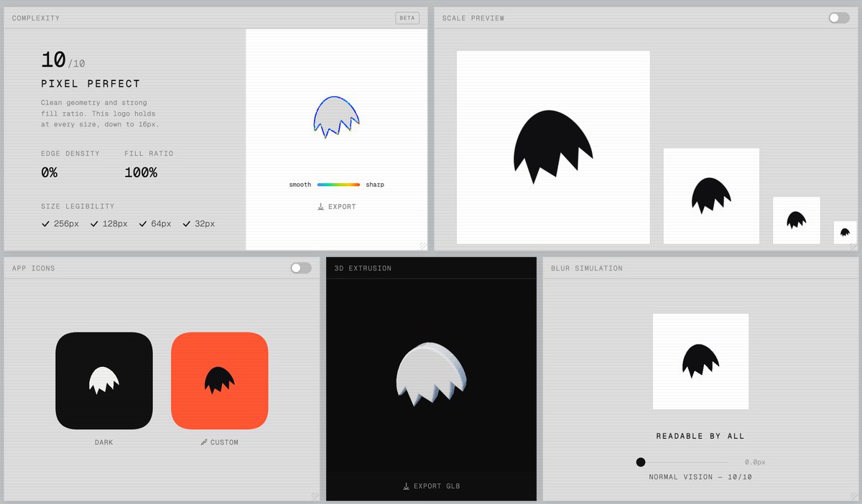The image size is (862, 504).
Task: Click the NORMAL VISION — 10/10 text
Action: [700, 477]
